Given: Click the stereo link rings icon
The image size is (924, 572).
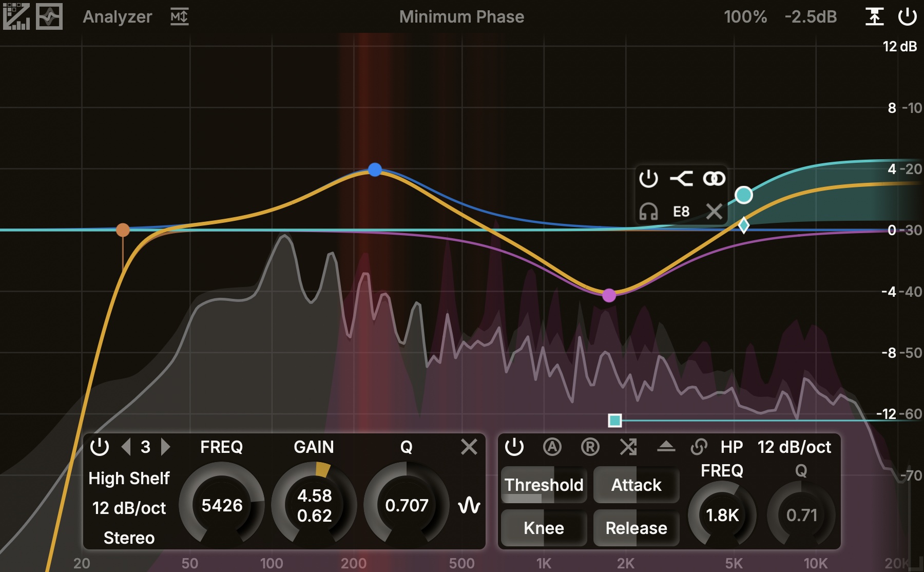Looking at the screenshot, I should coord(714,179).
